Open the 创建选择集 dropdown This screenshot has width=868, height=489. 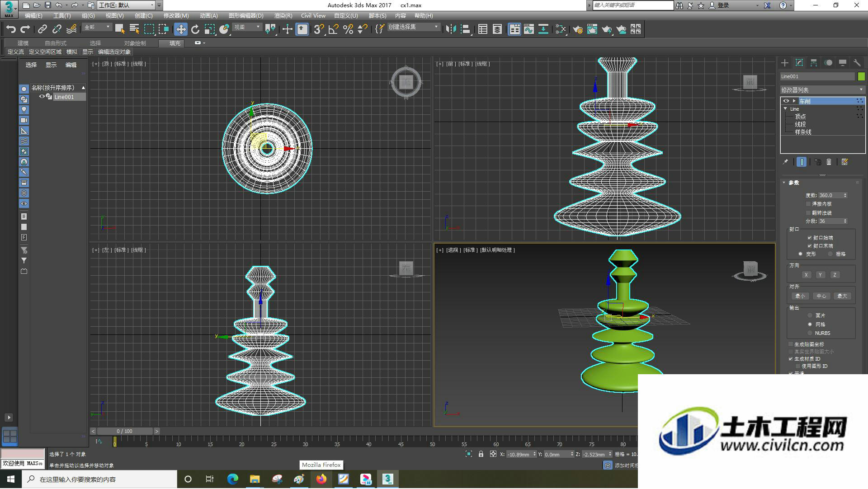[x=414, y=27]
